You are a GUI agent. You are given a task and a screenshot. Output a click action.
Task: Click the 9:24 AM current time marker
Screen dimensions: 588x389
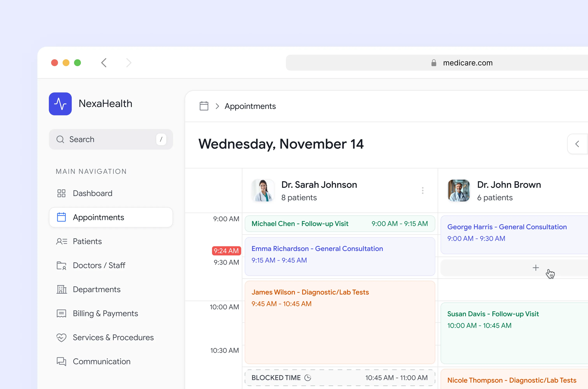click(x=226, y=251)
